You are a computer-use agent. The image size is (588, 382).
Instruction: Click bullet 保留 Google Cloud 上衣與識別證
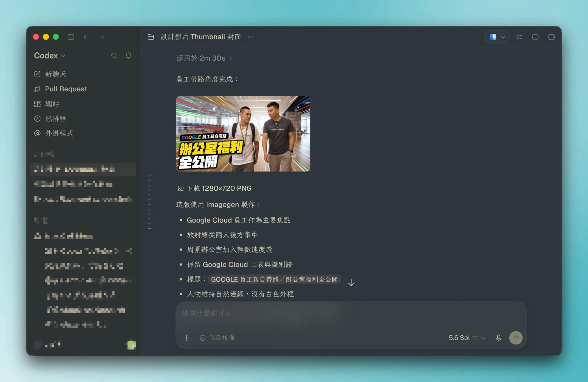[x=240, y=265]
